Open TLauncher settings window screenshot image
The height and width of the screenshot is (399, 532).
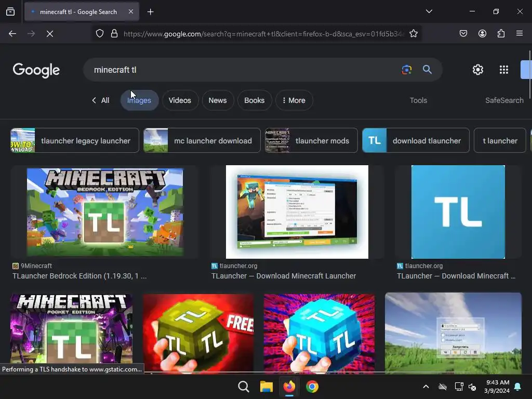tap(297, 212)
